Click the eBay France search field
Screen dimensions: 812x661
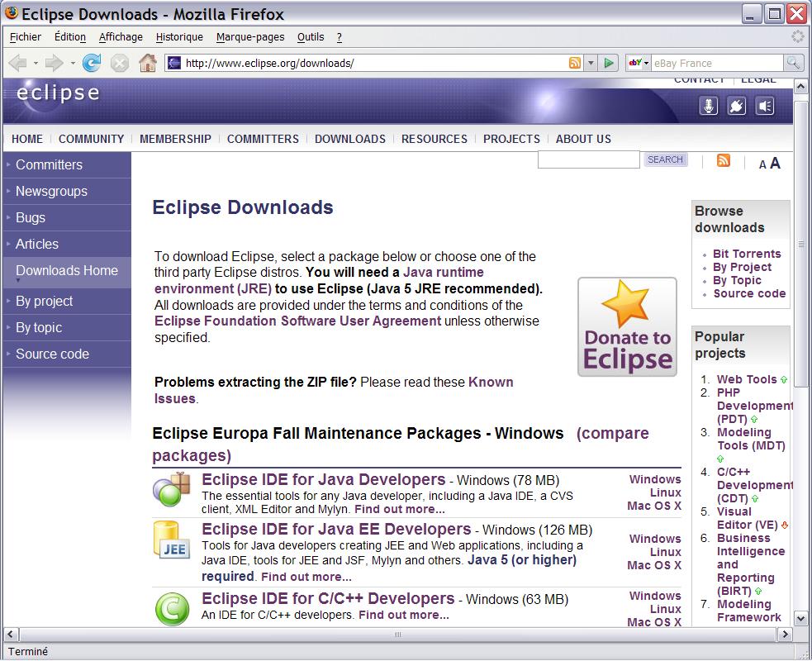pos(717,63)
